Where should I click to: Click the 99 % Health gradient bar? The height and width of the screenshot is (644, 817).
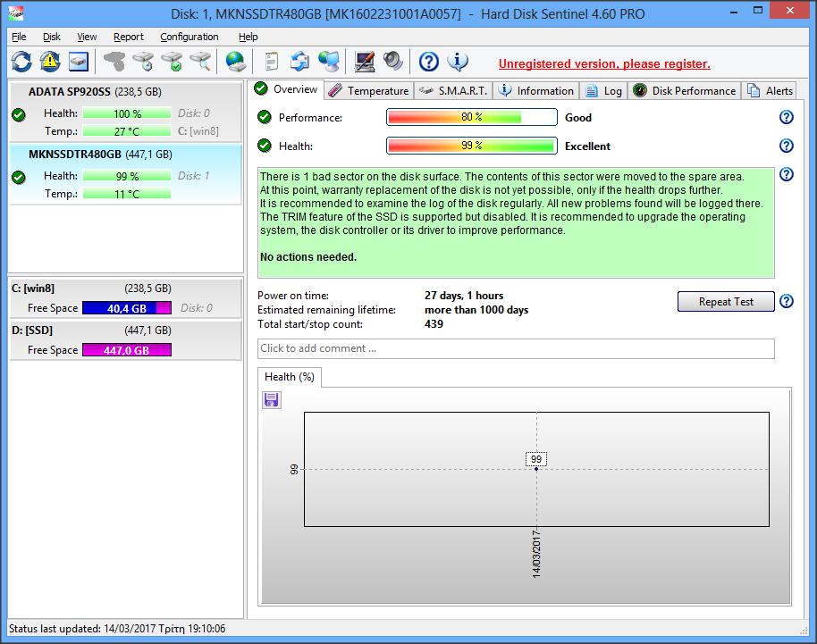472,146
